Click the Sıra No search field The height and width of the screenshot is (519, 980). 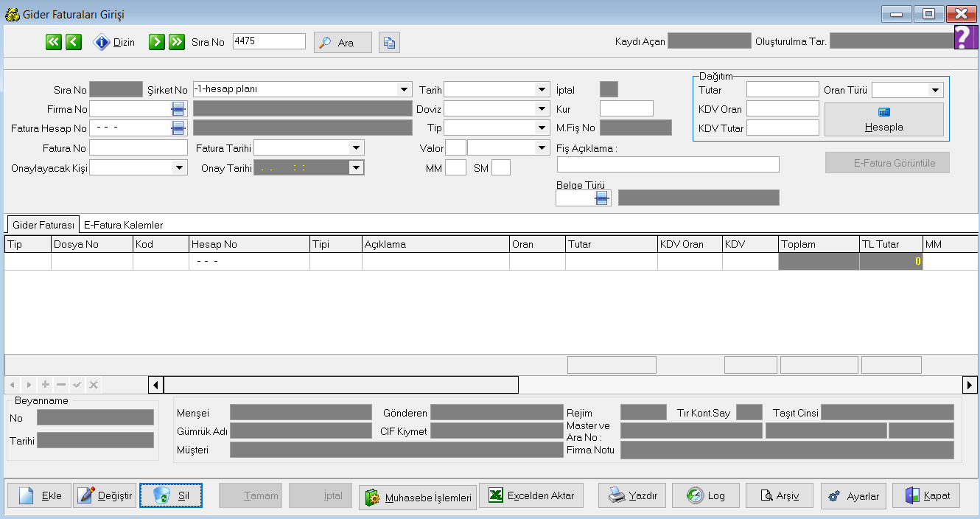click(x=269, y=41)
